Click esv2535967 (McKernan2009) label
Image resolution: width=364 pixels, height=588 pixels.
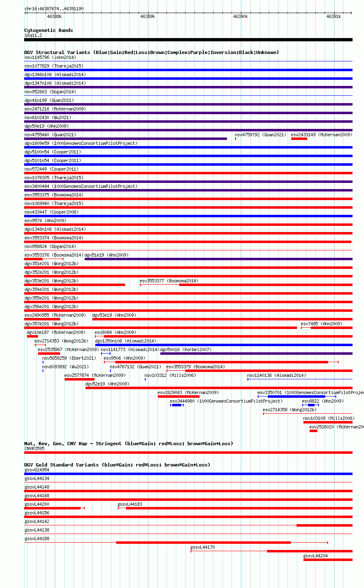click(68, 349)
